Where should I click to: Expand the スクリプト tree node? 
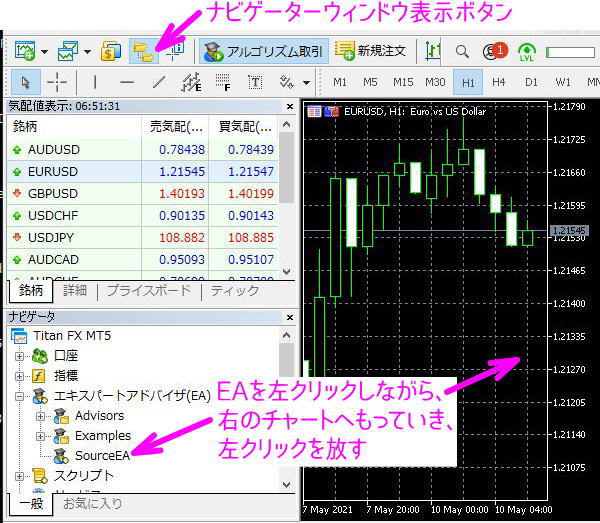[x=19, y=476]
